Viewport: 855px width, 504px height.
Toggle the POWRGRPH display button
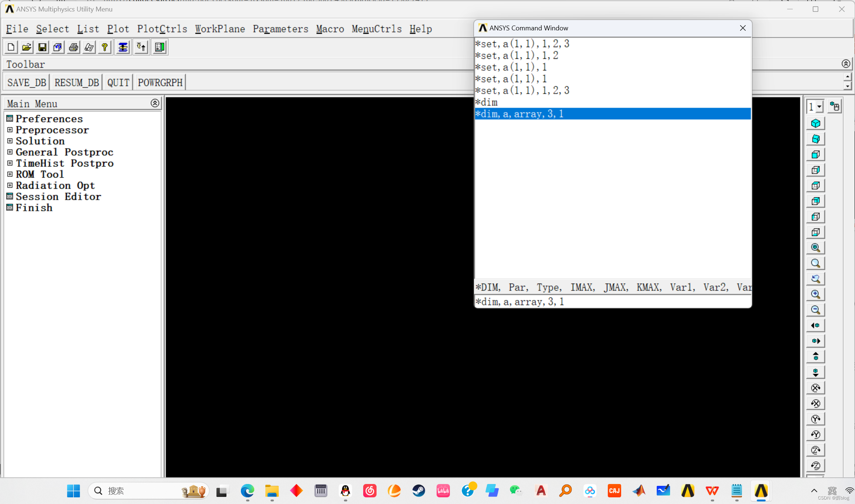tap(160, 82)
